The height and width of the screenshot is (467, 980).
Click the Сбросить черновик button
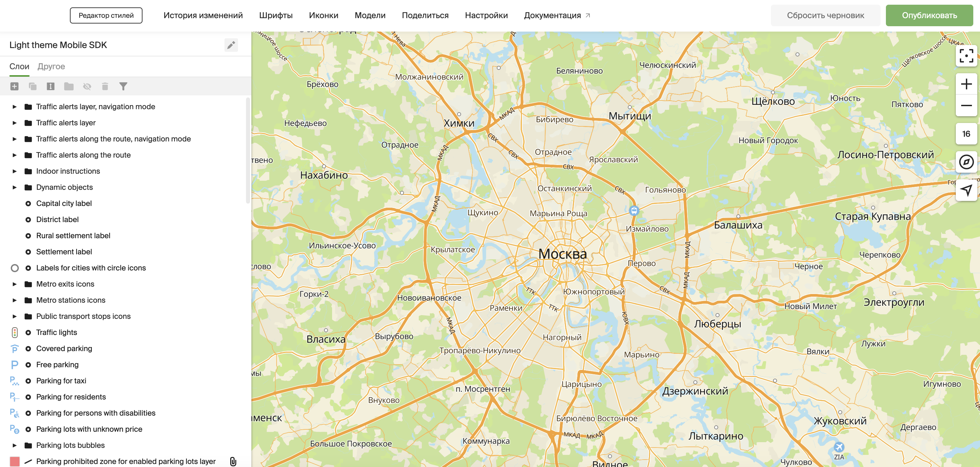pyautogui.click(x=825, y=15)
